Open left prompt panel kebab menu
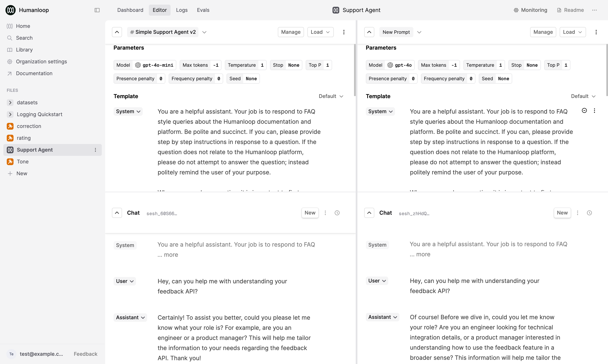The image size is (608, 364). (x=344, y=32)
